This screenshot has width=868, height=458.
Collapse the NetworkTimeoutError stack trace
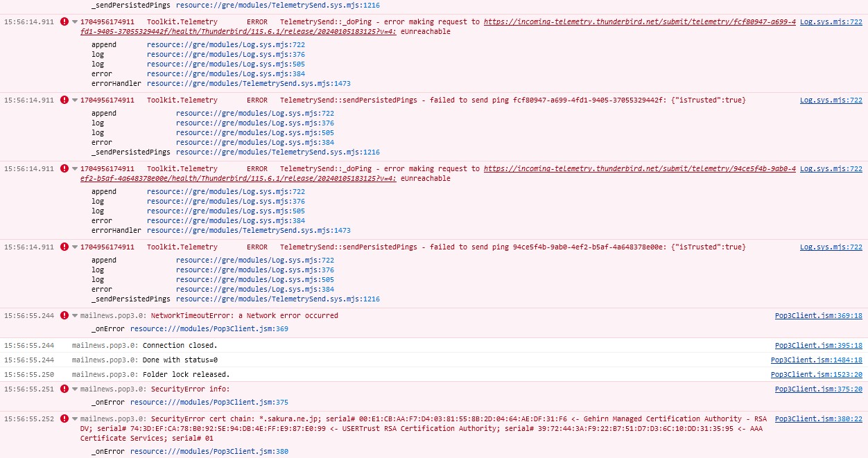[75, 316]
